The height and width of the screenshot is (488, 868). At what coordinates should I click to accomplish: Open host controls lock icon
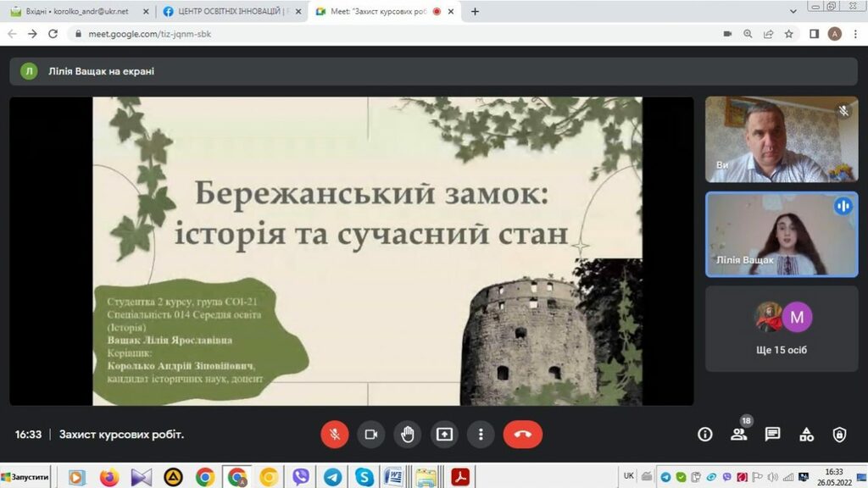pyautogui.click(x=839, y=435)
